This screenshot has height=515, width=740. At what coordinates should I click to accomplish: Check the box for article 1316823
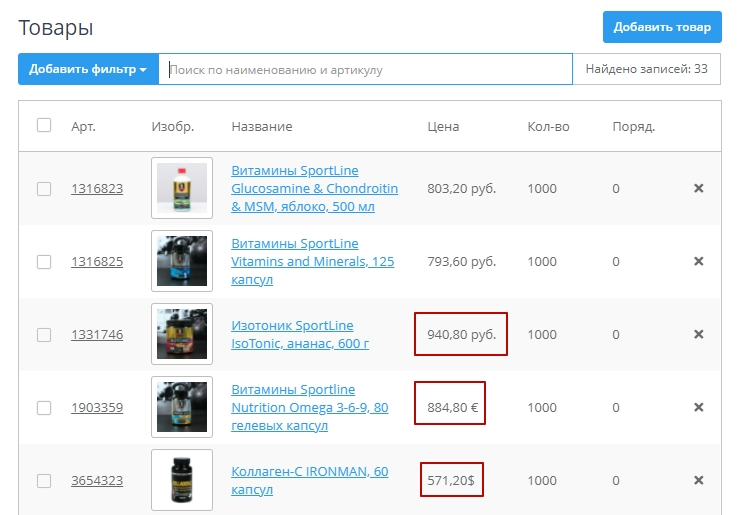(44, 189)
